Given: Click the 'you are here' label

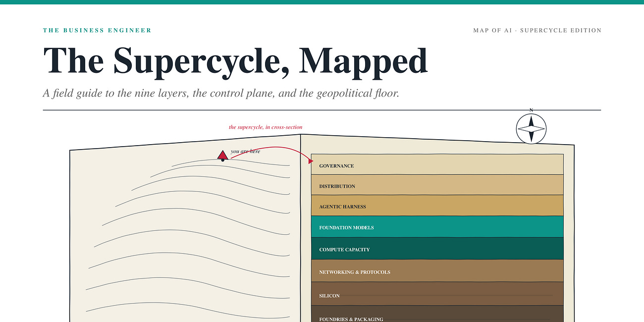Looking at the screenshot, I should click(x=245, y=151).
